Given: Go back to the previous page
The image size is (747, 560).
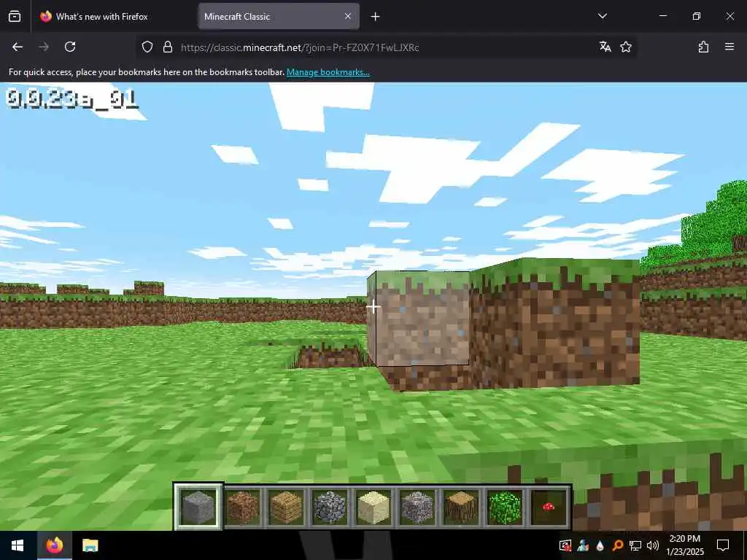Looking at the screenshot, I should pos(18,47).
